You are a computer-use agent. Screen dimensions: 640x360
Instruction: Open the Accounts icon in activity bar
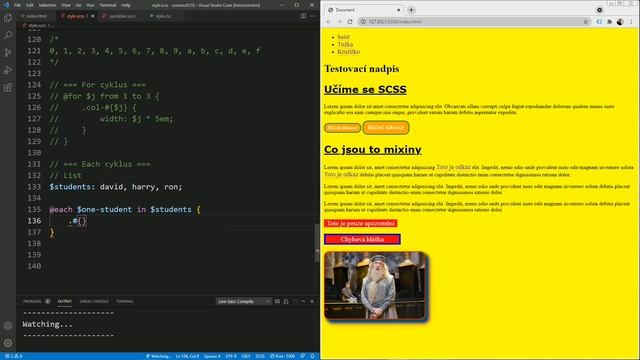pos(8,326)
